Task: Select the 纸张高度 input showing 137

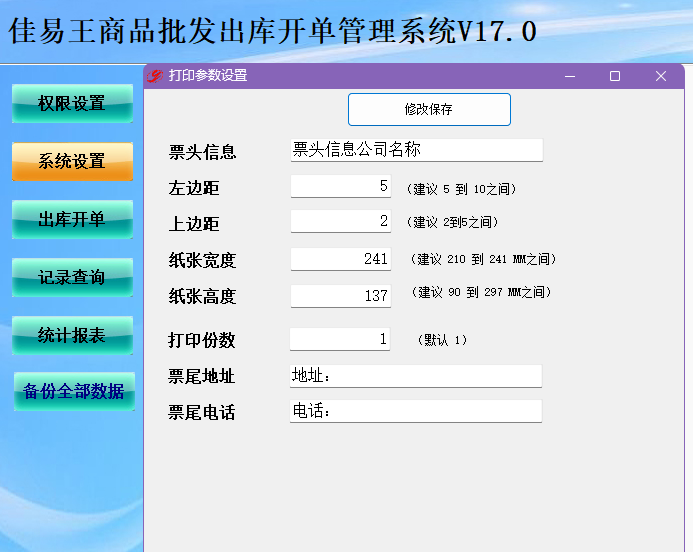Action: tap(340, 296)
